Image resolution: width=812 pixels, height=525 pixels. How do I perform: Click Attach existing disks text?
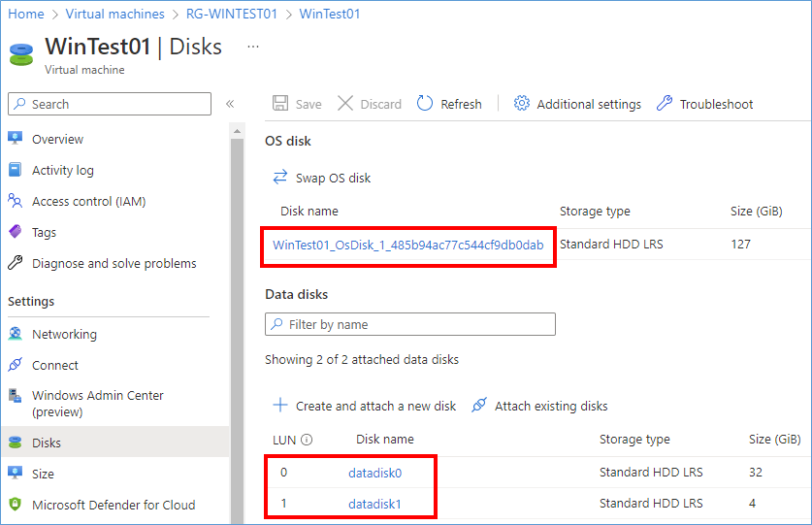point(551,407)
